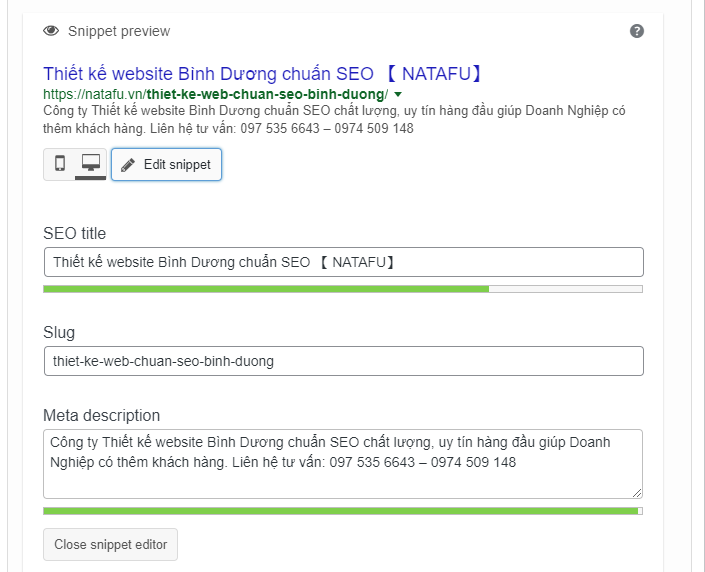The height and width of the screenshot is (572, 705).
Task: Click the SEO title length progress bar
Action: [343, 289]
